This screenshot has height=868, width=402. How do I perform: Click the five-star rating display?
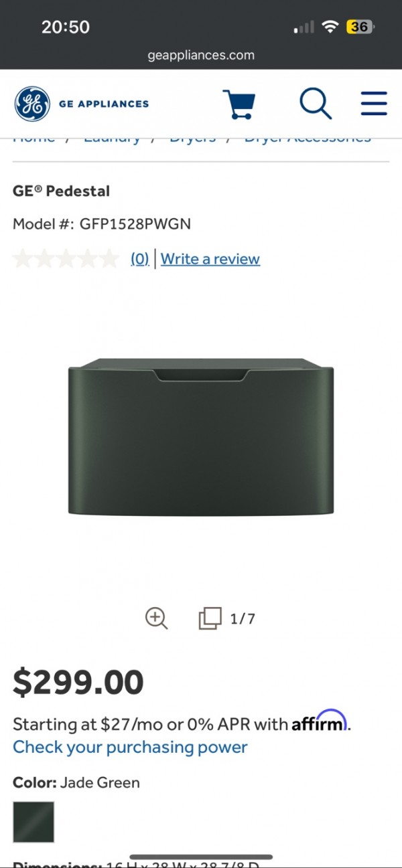click(x=66, y=258)
